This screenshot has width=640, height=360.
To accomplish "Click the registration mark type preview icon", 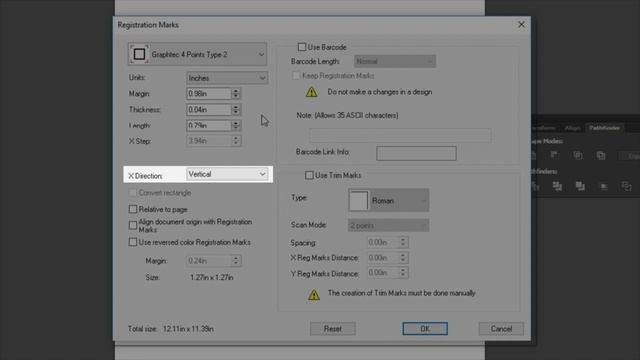I will tap(139, 54).
